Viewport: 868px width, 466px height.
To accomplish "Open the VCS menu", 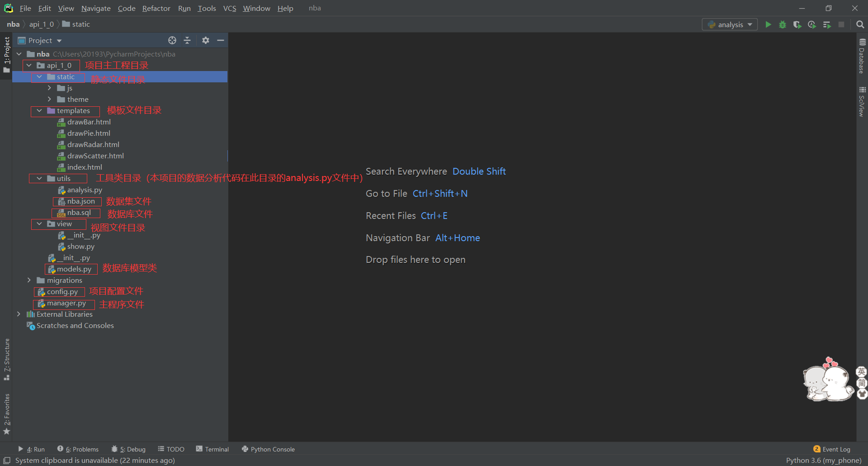I will [230, 8].
